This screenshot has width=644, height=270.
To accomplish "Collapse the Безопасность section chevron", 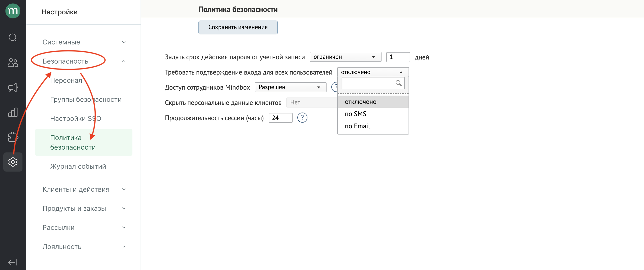I will coord(124,61).
